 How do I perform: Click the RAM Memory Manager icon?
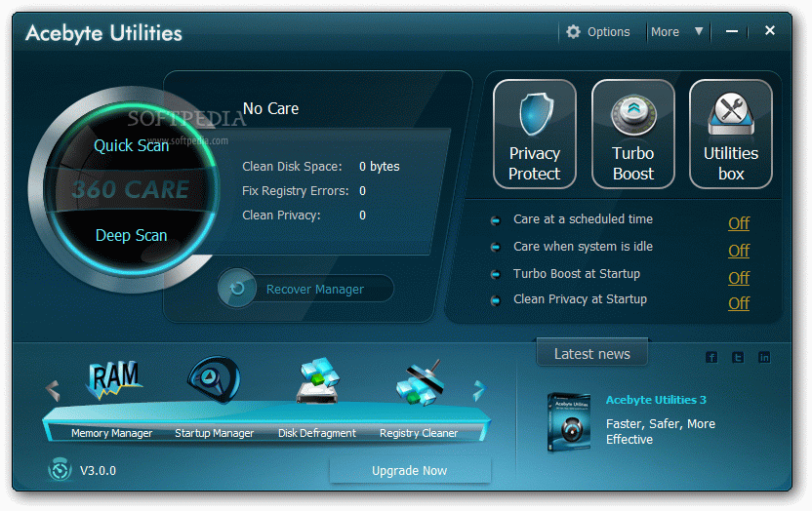114,380
